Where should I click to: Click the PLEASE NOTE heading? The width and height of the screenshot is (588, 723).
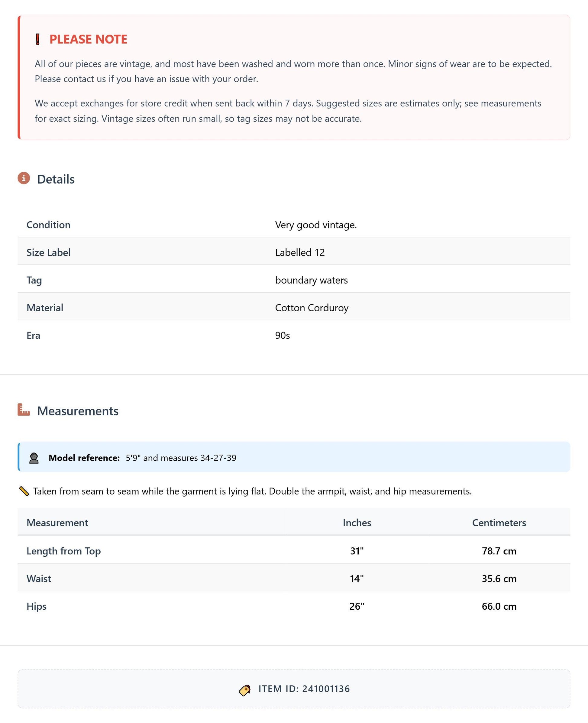coord(89,39)
